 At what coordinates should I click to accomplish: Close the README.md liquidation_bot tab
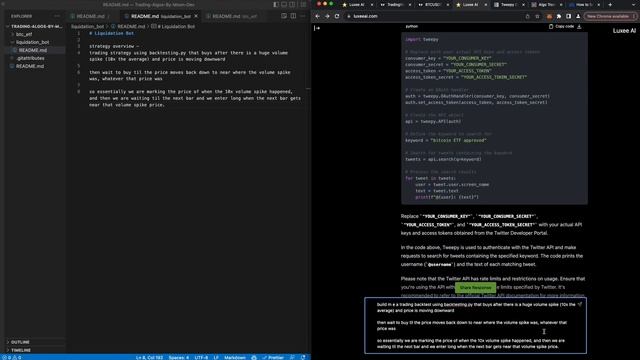196,16
